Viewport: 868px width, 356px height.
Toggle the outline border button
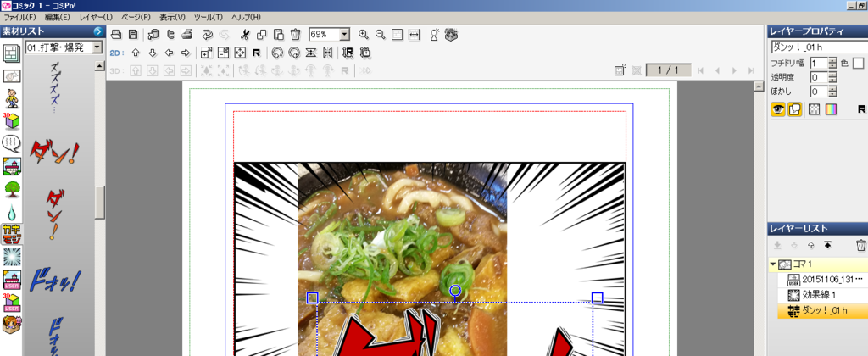(x=795, y=109)
